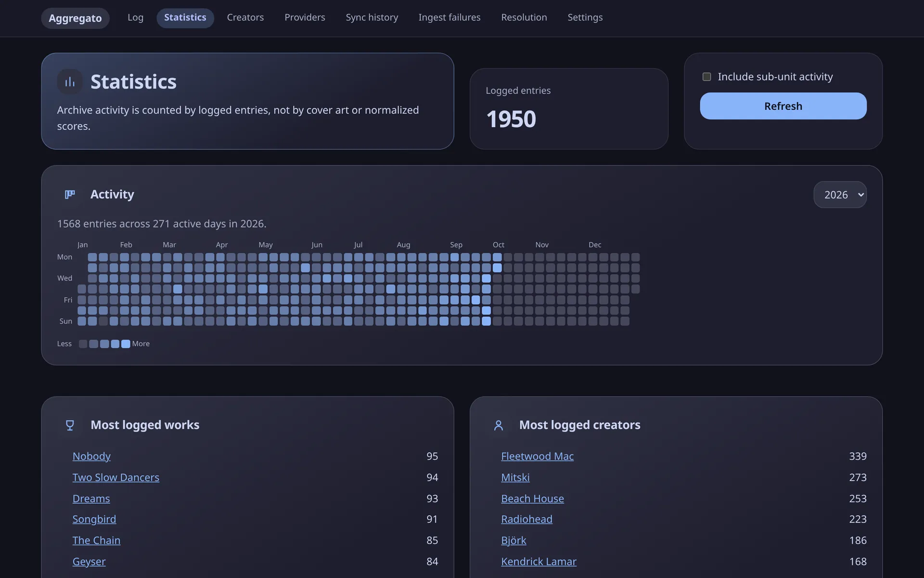Viewport: 924px width, 578px height.
Task: Open the Settings tab
Action: [585, 18]
